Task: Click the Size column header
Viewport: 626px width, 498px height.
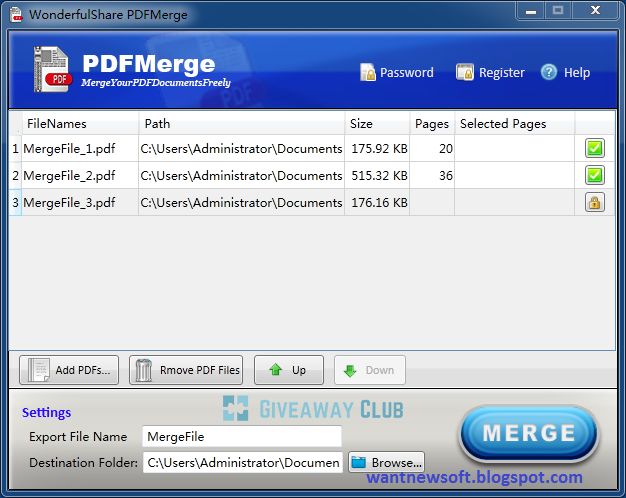Action: coord(378,123)
